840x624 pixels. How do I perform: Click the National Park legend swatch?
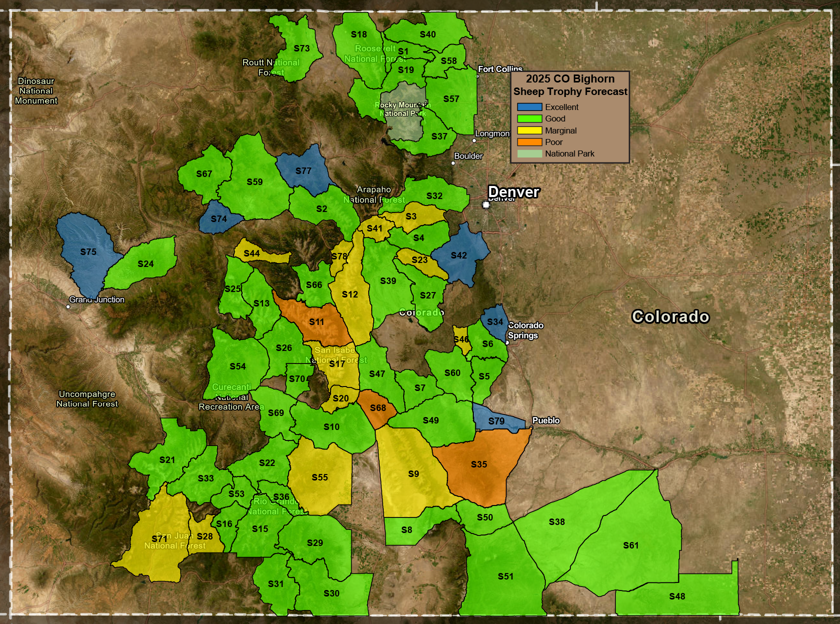pos(529,153)
